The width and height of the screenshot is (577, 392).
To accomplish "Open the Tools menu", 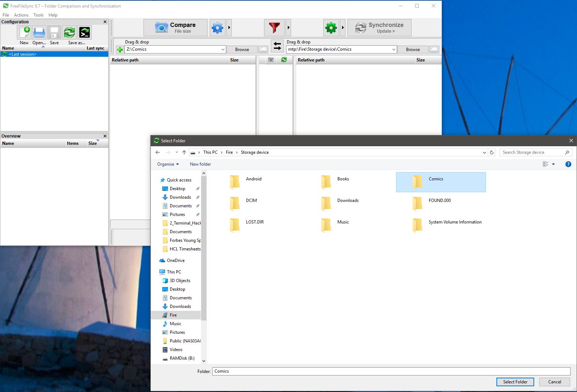I will pyautogui.click(x=38, y=15).
